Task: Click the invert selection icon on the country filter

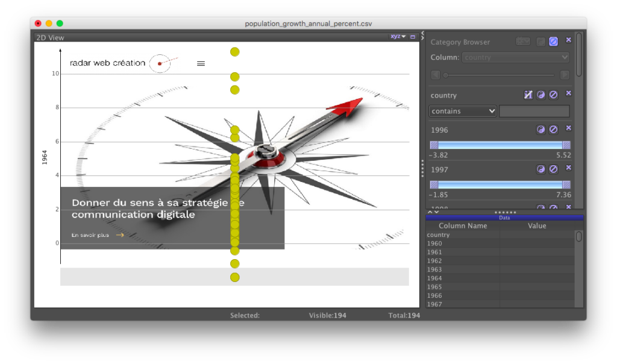Action: pos(540,95)
